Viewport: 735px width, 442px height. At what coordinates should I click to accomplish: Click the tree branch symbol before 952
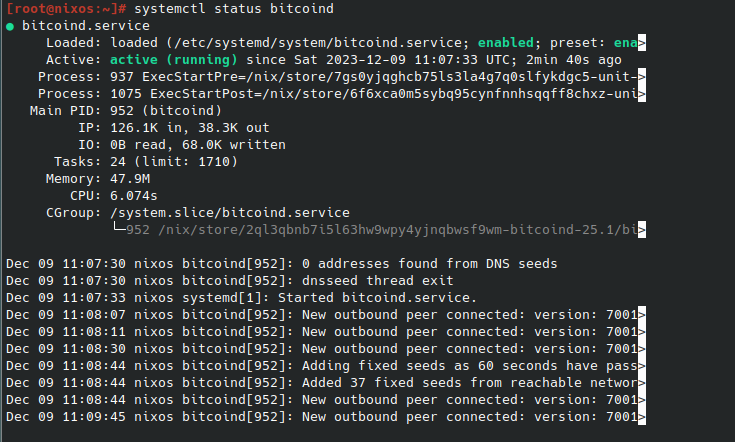[x=118, y=230]
